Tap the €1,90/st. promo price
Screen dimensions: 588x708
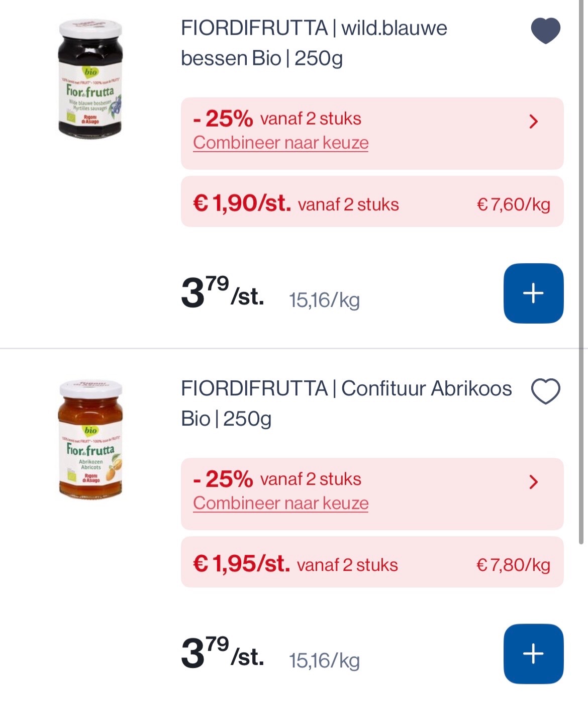[242, 204]
